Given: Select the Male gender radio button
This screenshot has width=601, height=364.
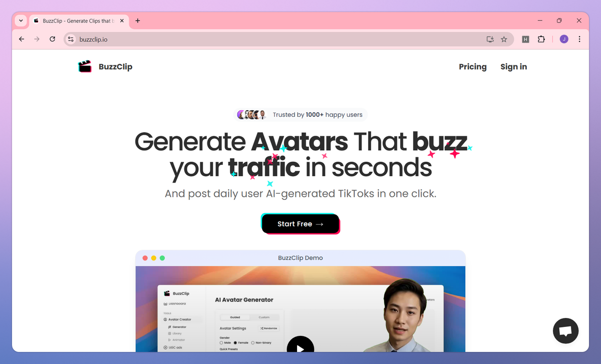Looking at the screenshot, I should (x=221, y=342).
